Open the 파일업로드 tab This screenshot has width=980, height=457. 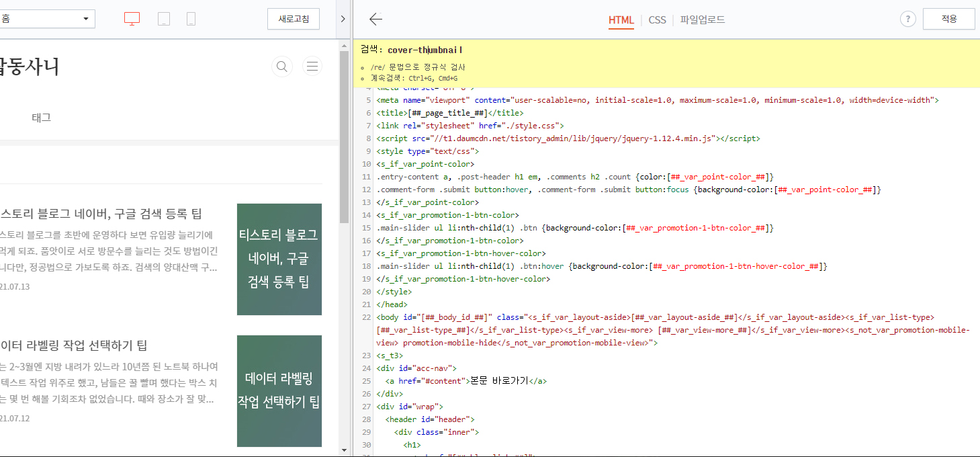(703, 20)
